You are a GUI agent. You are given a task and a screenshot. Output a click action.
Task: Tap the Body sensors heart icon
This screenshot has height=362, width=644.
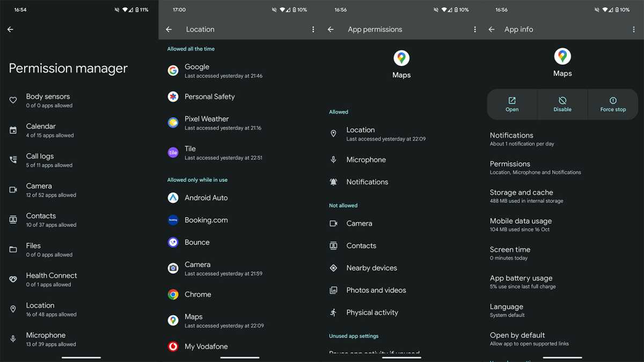(x=13, y=100)
